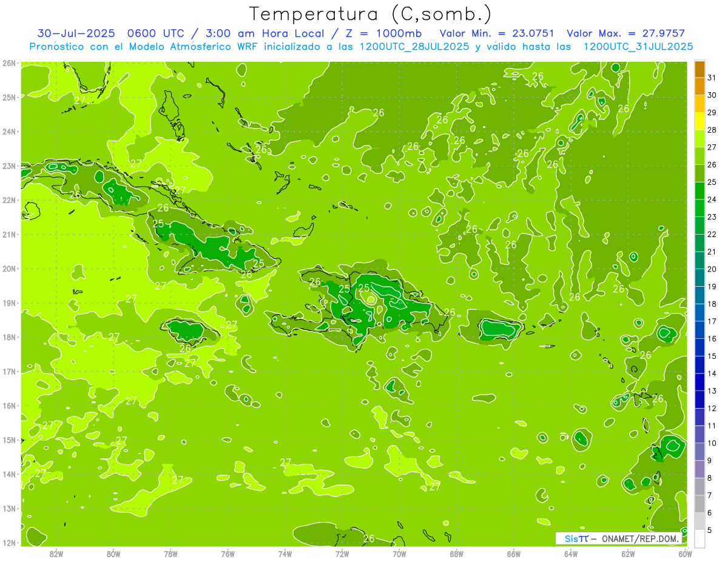The width and height of the screenshot is (728, 562).
Task: Click the brown top swatch above 31
Action: (699, 69)
